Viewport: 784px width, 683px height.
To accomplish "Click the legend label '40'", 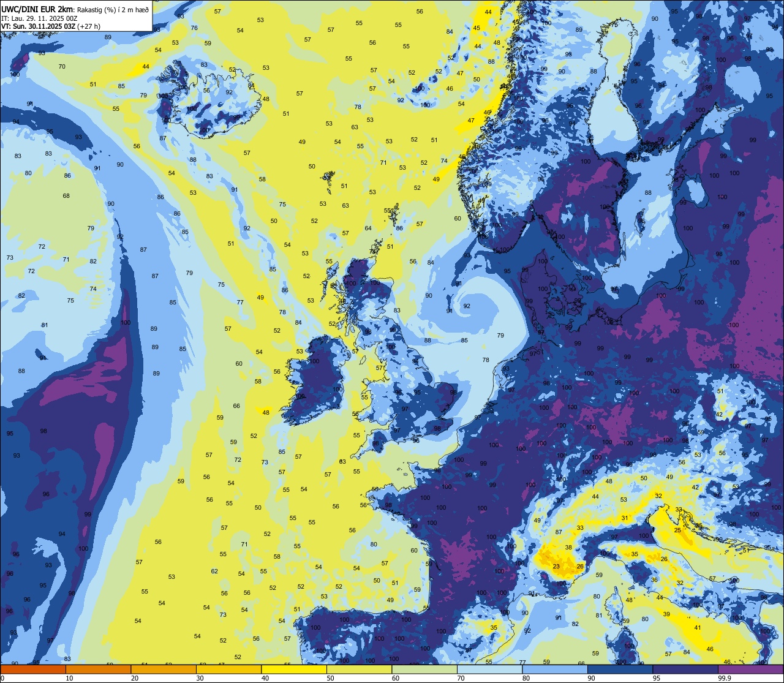I will [x=265, y=678].
